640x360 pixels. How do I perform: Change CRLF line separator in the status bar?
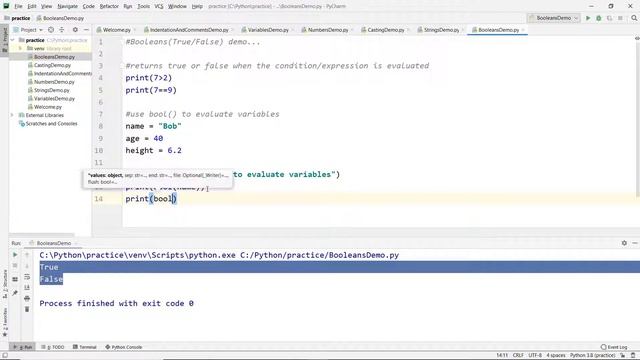518,356
